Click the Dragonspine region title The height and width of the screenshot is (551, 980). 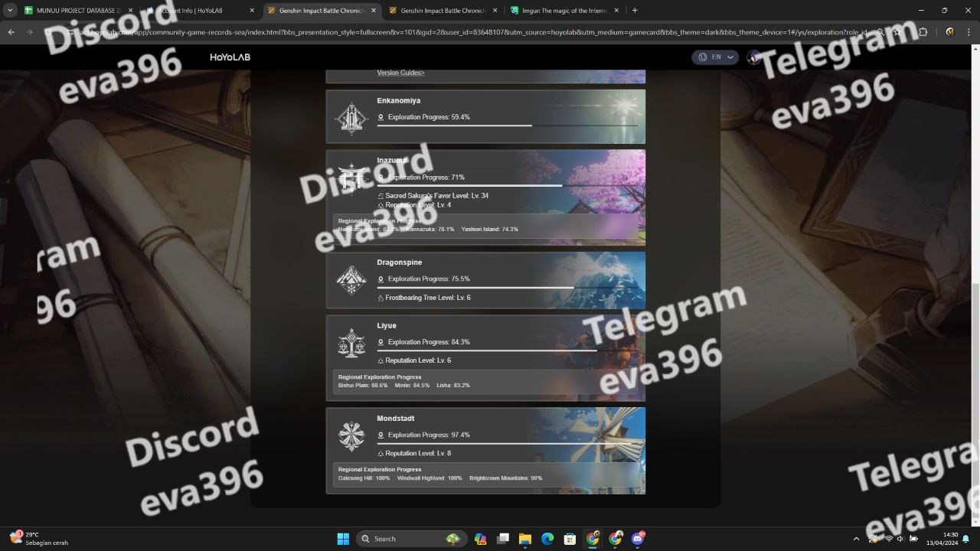coord(400,262)
